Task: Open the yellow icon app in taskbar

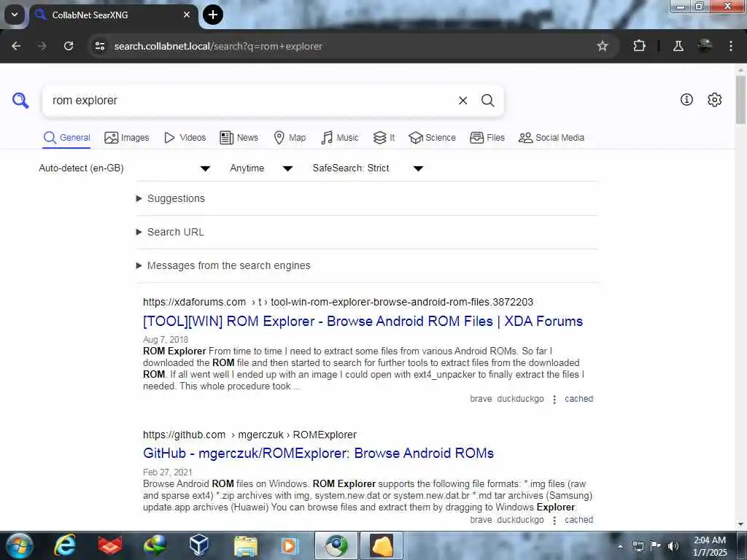Action: point(382,545)
